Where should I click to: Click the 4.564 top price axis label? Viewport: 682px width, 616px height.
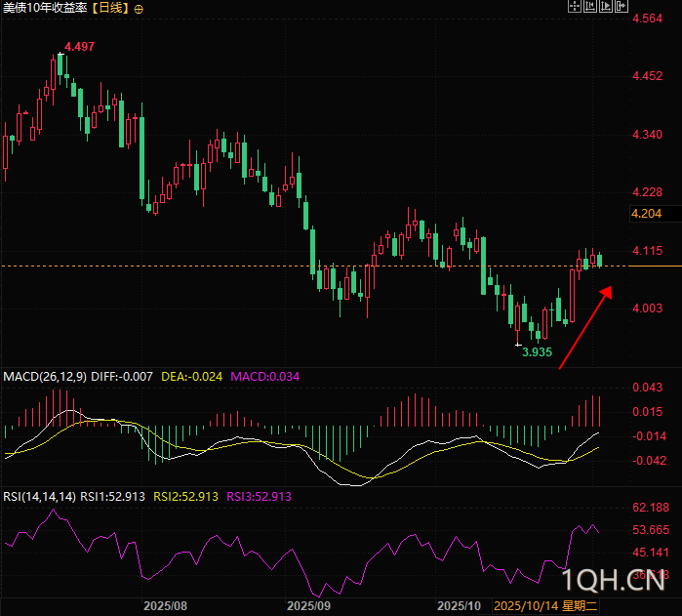pos(647,19)
